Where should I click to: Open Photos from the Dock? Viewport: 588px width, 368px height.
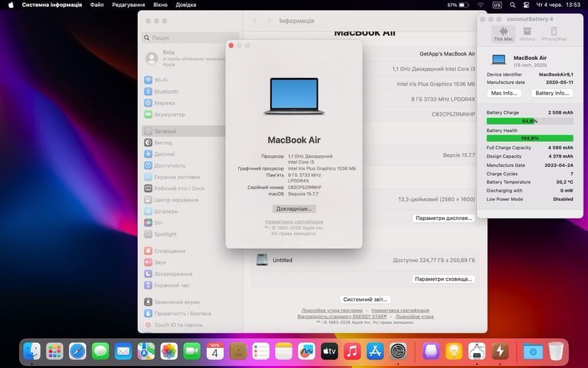click(169, 352)
